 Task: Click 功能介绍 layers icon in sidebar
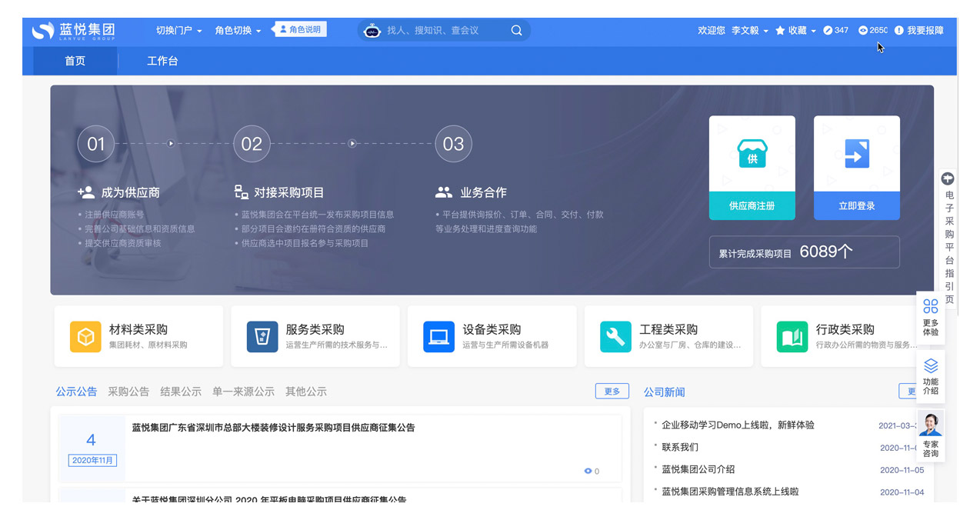click(931, 375)
